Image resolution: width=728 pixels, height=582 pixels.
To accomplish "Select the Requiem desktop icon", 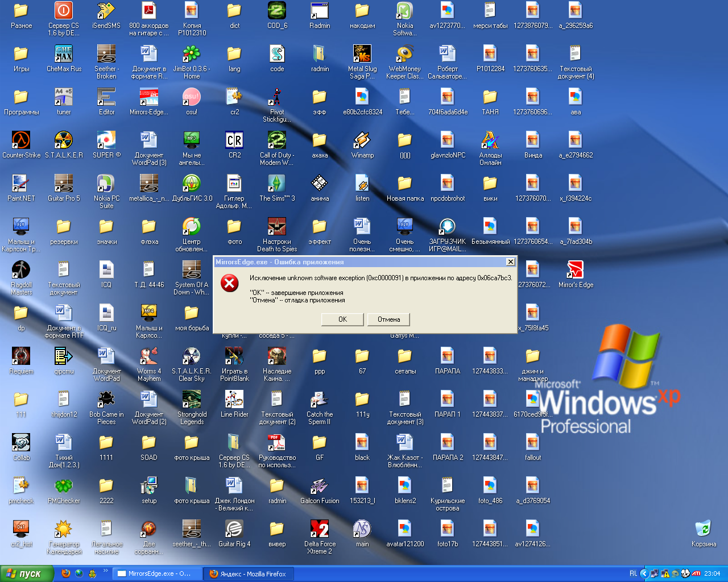I will pyautogui.click(x=21, y=360).
